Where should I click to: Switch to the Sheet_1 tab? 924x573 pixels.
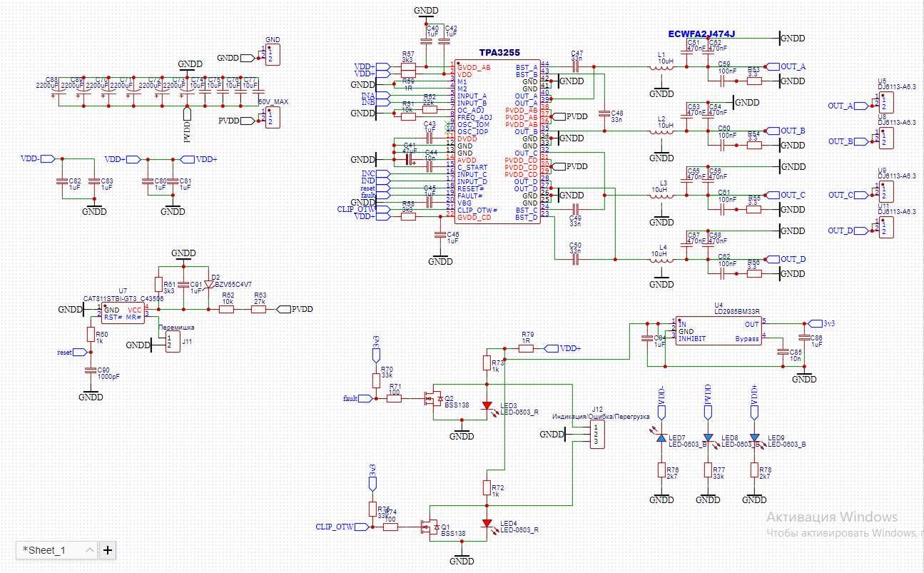44,550
